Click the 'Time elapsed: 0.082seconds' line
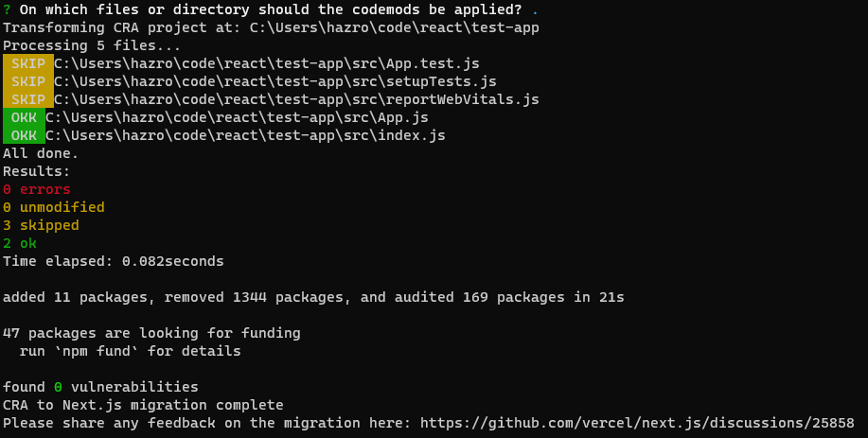This screenshot has width=868, height=438. (114, 261)
